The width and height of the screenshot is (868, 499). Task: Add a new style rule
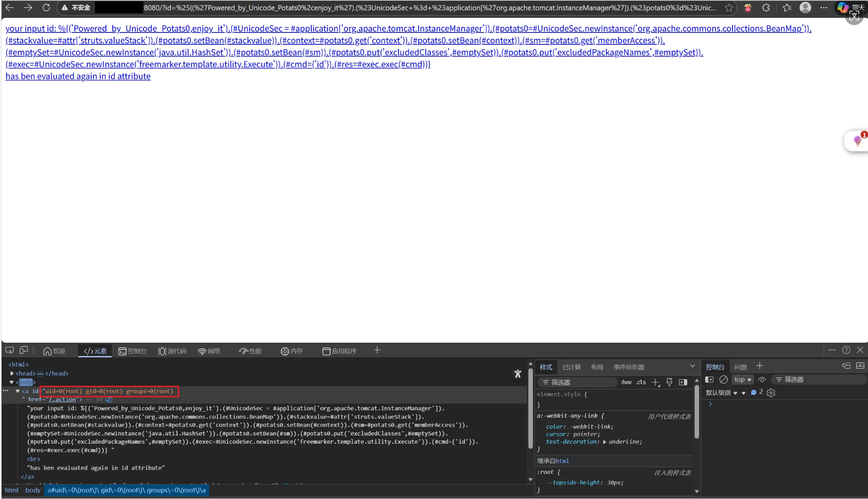(x=656, y=382)
